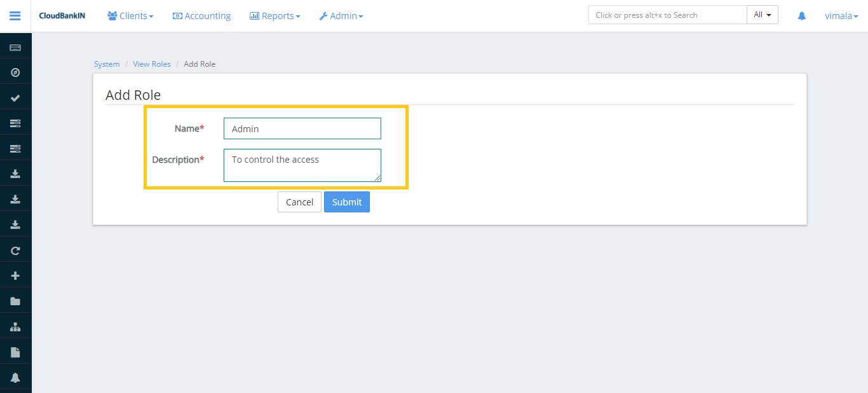Go to the Accounting menu item
Screen dimensions: 868x393
(x=201, y=16)
